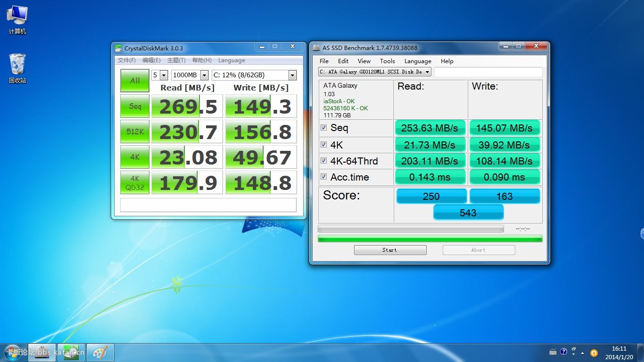Image resolution: width=644 pixels, height=362 pixels.
Task: Click the orange circular tray icon
Action: [594, 353]
